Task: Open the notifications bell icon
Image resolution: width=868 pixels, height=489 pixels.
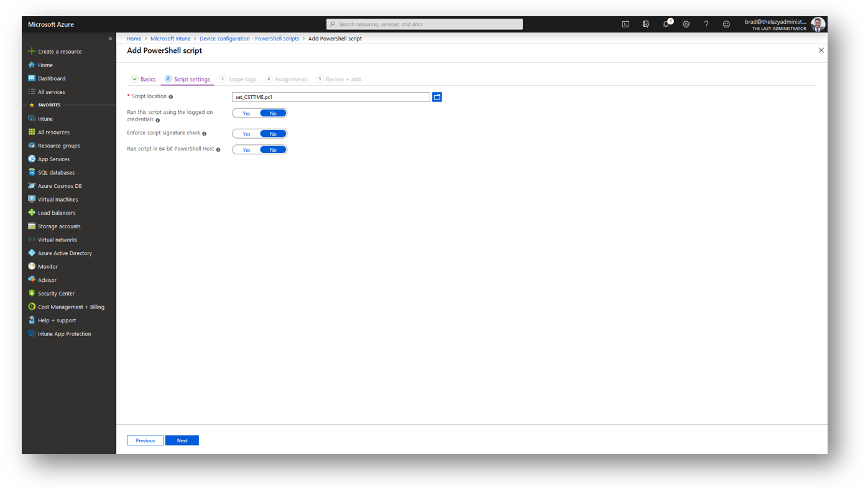Action: 667,24
